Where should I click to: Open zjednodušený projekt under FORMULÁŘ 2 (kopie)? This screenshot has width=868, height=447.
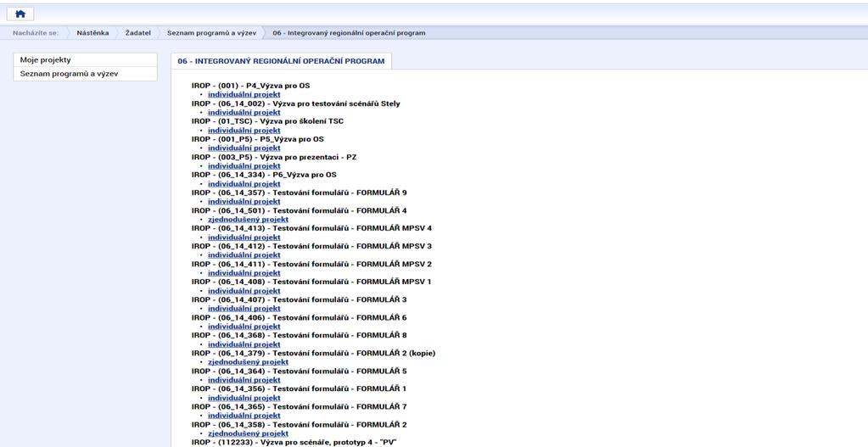coord(248,362)
